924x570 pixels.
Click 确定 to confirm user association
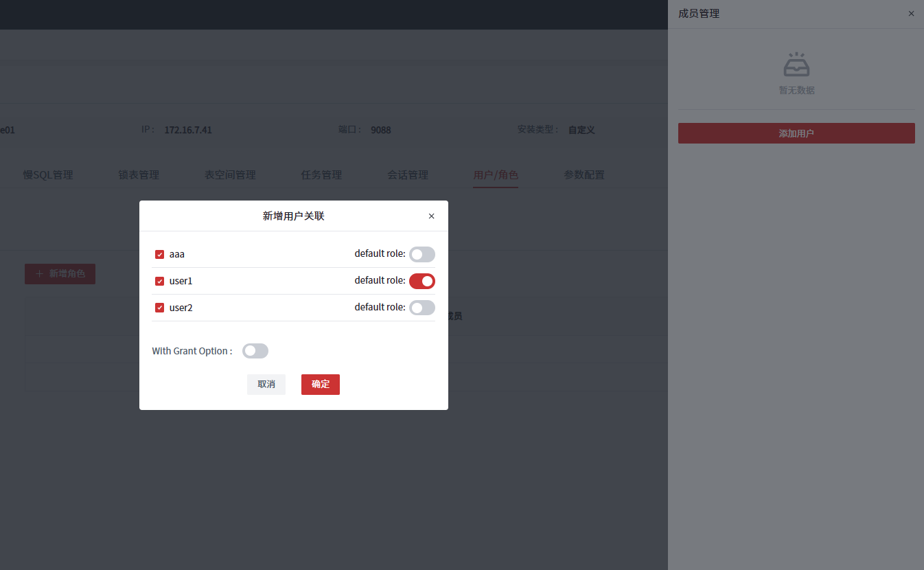point(320,385)
